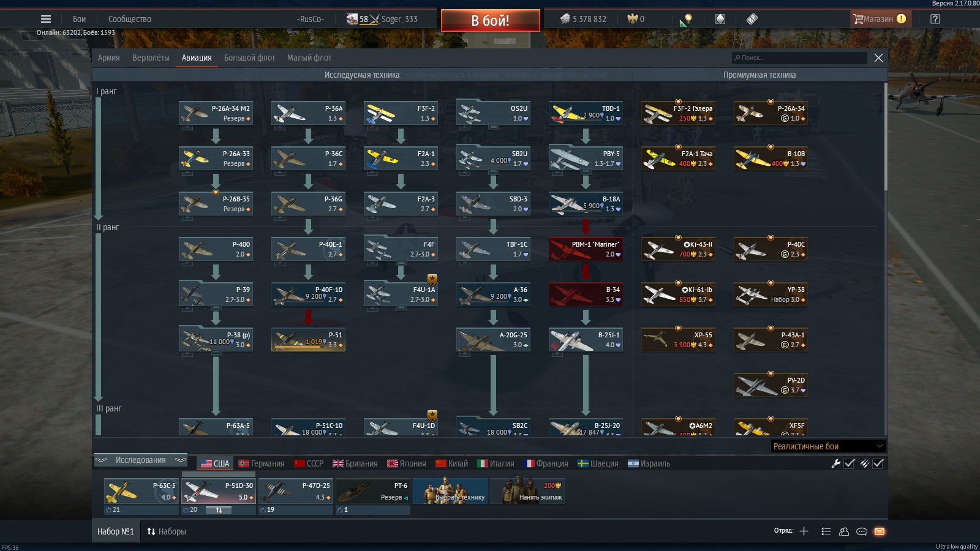Switch to the Малый флот tab

tap(309, 58)
